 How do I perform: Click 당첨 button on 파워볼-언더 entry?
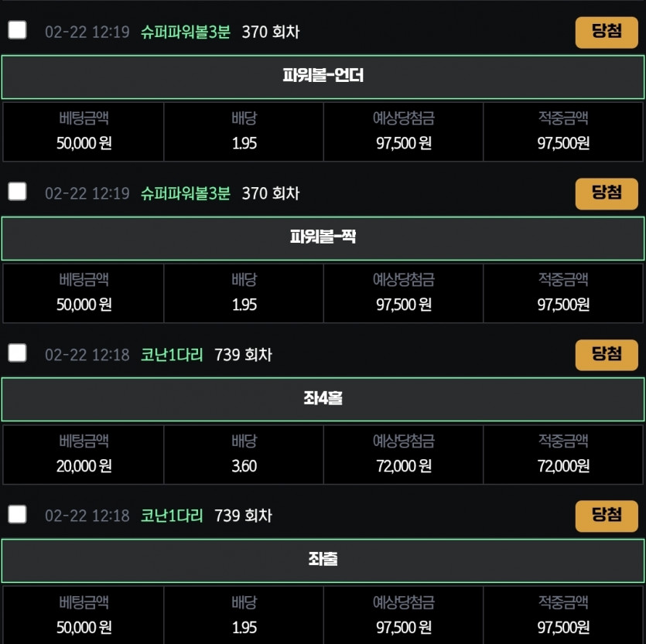tap(607, 32)
